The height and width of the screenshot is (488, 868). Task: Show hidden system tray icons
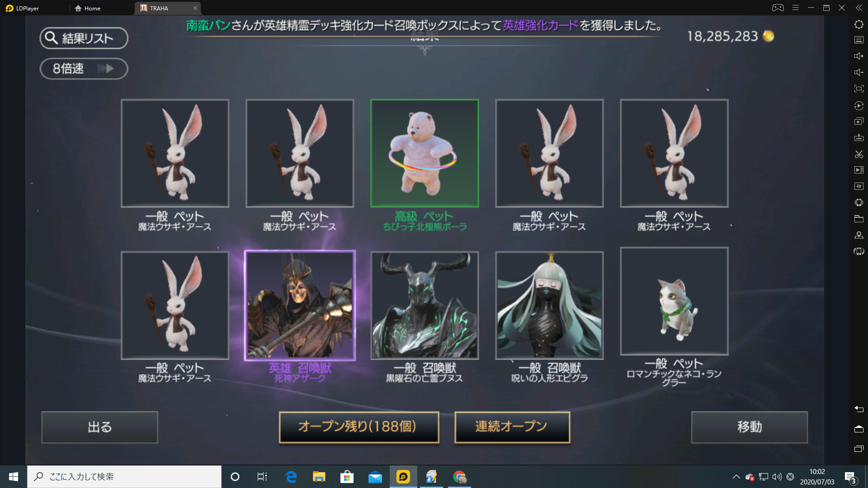click(x=736, y=477)
